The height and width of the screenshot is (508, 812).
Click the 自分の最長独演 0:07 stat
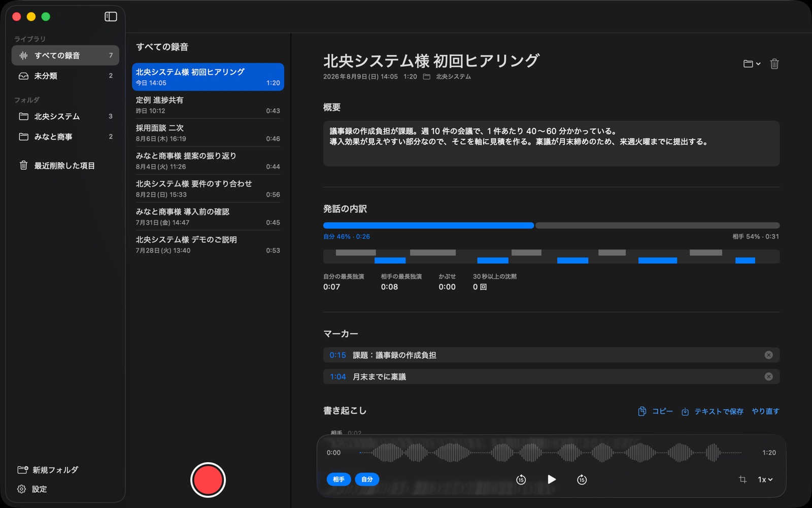pyautogui.click(x=344, y=282)
